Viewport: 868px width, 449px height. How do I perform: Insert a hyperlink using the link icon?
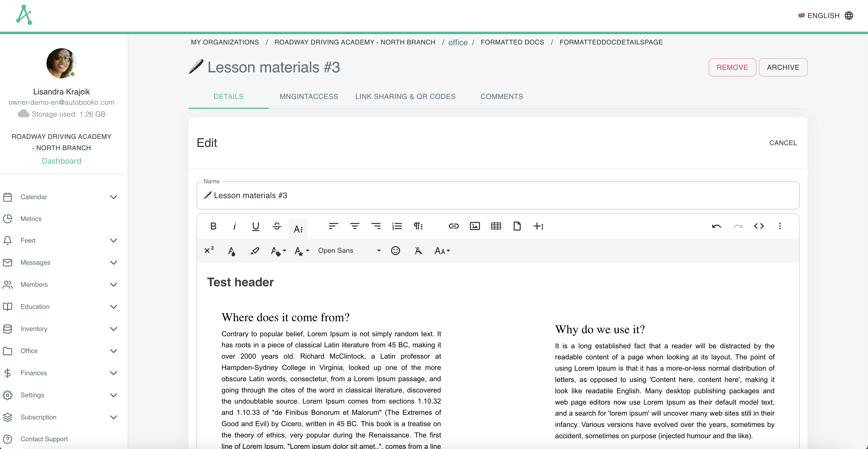[454, 226]
